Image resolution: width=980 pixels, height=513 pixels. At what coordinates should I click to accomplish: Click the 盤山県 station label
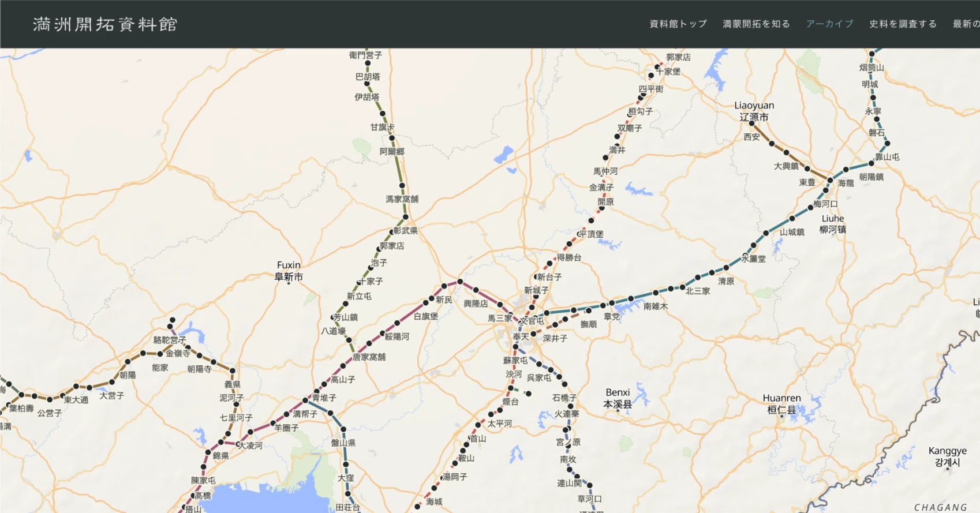pos(343,443)
